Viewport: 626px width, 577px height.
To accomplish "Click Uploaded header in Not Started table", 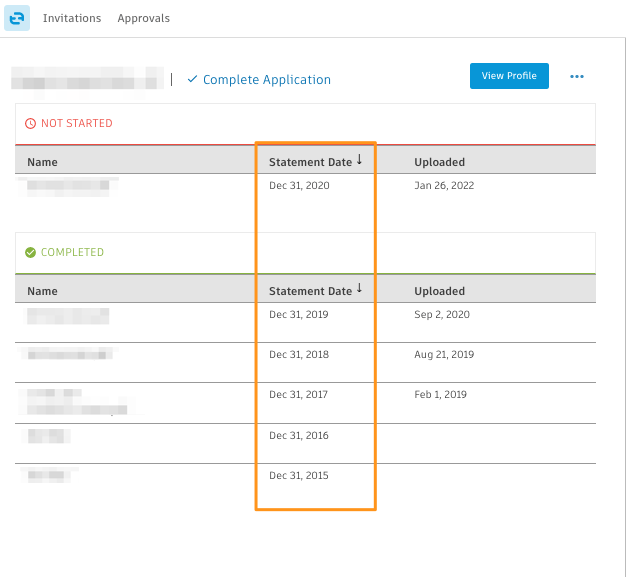I will click(x=440, y=162).
